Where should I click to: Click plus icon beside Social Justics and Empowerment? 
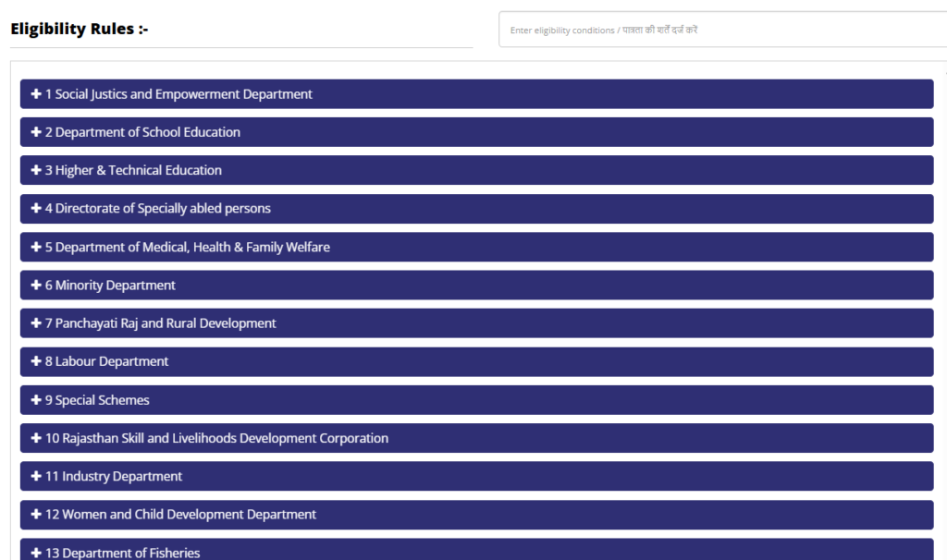click(36, 94)
